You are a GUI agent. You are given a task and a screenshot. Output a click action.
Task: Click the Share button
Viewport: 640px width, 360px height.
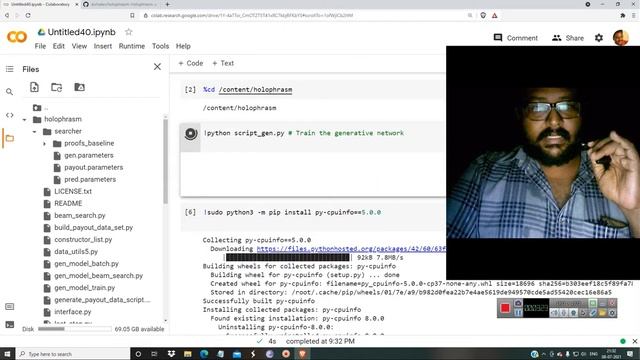pyautogui.click(x=567, y=38)
